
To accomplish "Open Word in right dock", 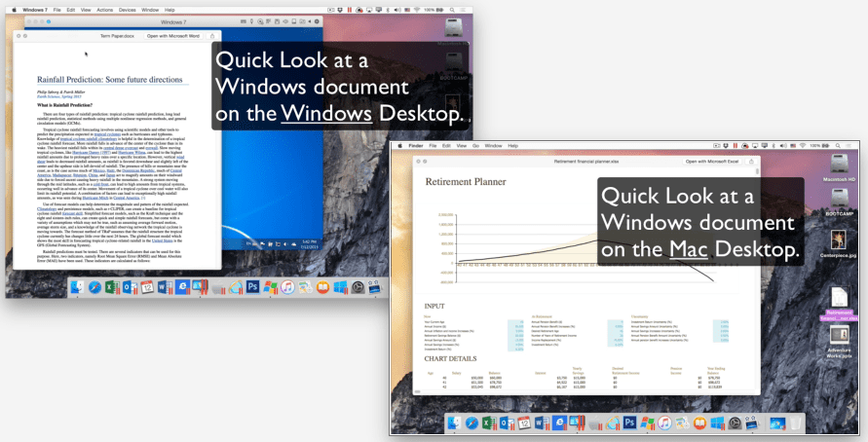I will point(542,424).
